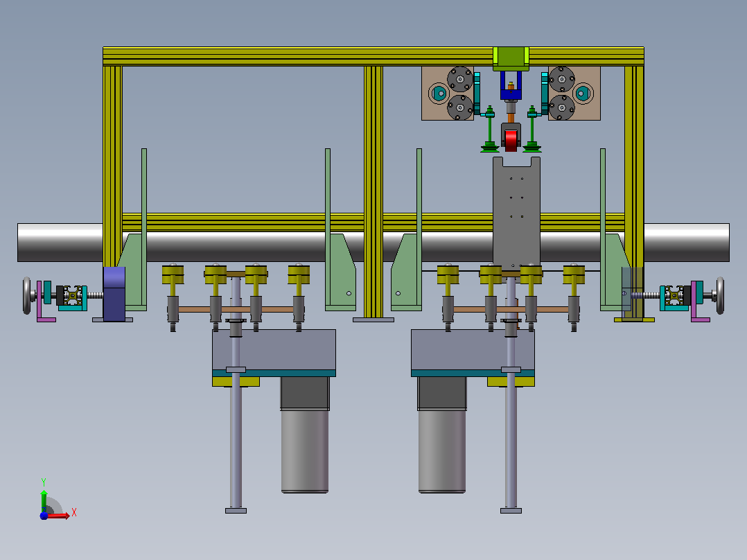This screenshot has width=747, height=560.
Task: Click the left tan plate with round discs
Action: pyautogui.click(x=448, y=94)
